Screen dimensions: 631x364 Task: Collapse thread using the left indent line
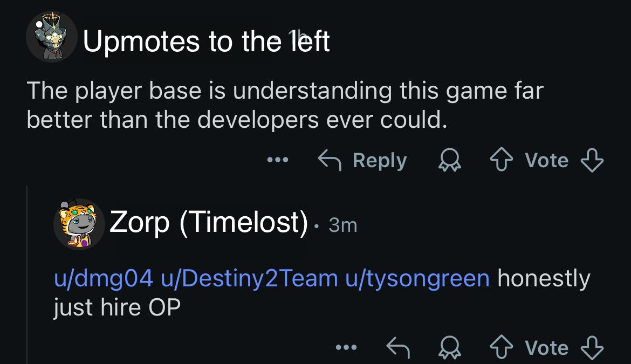pos(27,274)
